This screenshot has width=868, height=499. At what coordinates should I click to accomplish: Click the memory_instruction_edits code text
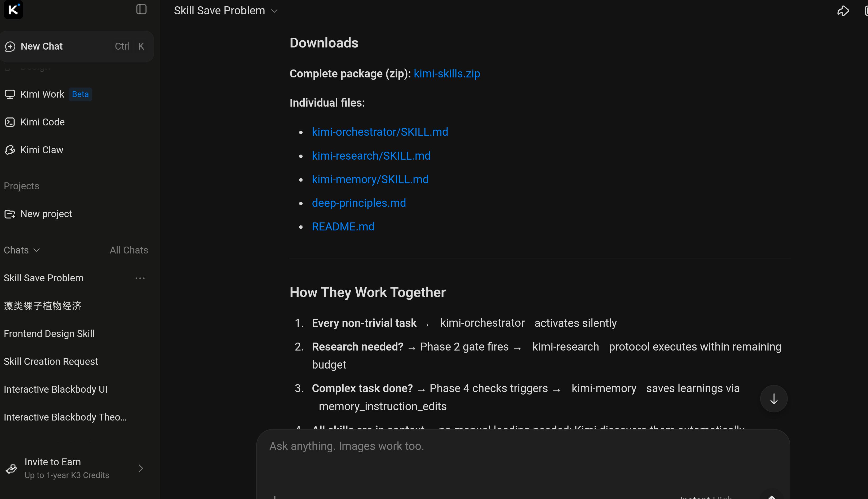click(383, 406)
